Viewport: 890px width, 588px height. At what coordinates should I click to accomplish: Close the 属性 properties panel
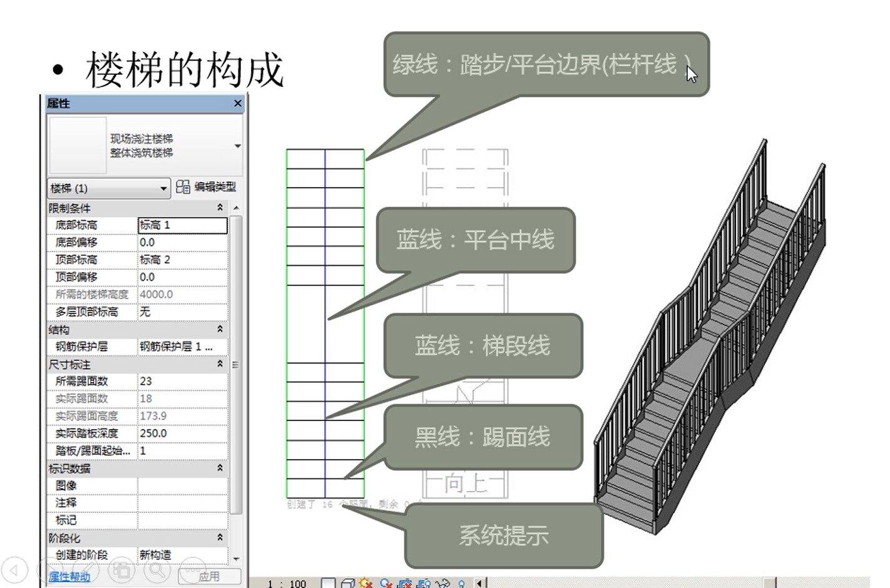[238, 103]
